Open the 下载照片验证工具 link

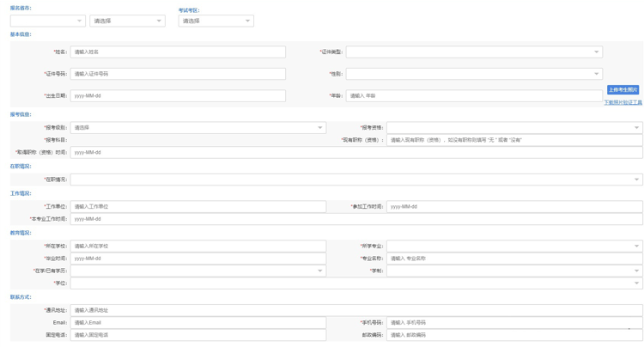(x=623, y=102)
